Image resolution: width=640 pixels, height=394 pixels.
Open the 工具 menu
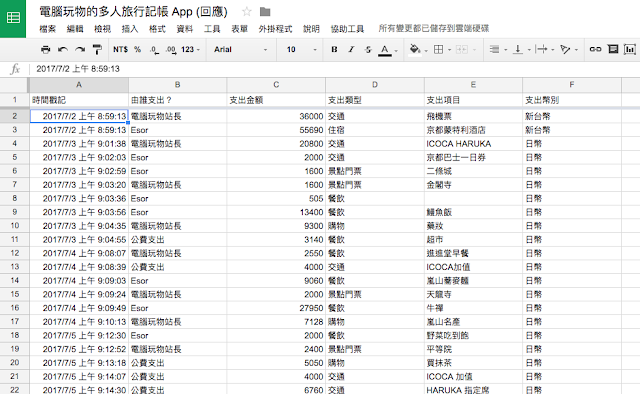[x=212, y=29]
